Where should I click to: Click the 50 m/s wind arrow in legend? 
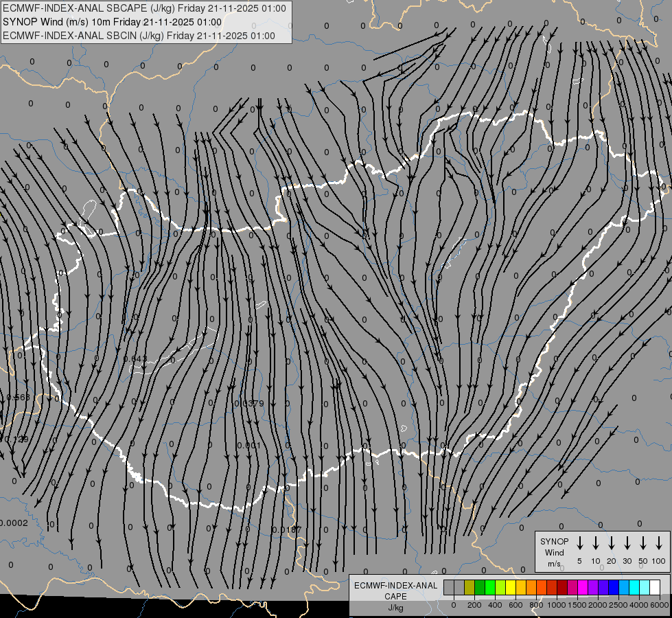point(643,543)
